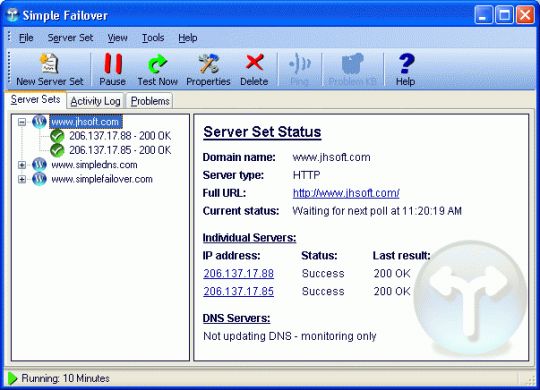Click the green running arrow in status bar
Viewport: 540px width, 390px height.
point(12,378)
